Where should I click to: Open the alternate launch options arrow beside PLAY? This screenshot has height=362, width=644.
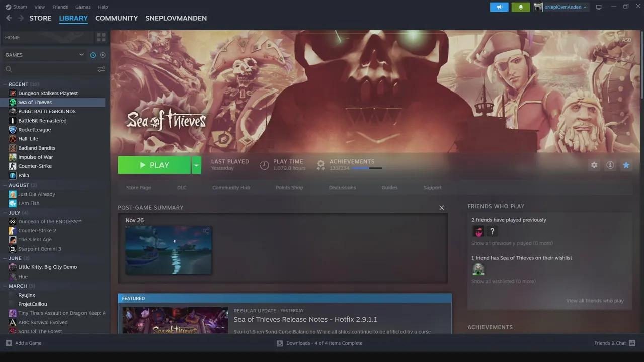[196, 165]
